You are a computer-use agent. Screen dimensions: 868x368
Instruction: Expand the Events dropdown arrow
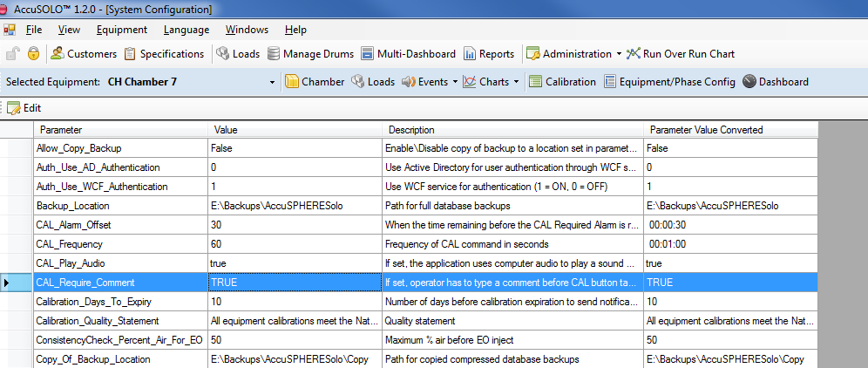pyautogui.click(x=455, y=82)
